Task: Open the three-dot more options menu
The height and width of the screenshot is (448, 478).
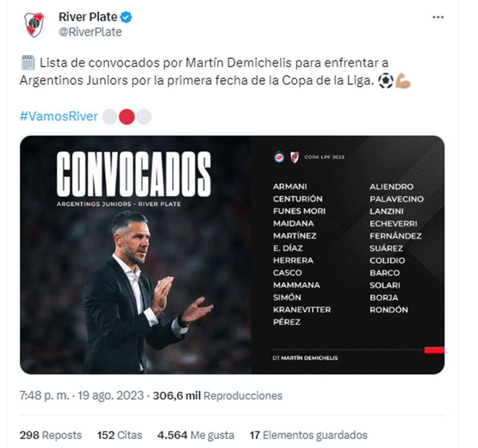Action: click(x=438, y=17)
